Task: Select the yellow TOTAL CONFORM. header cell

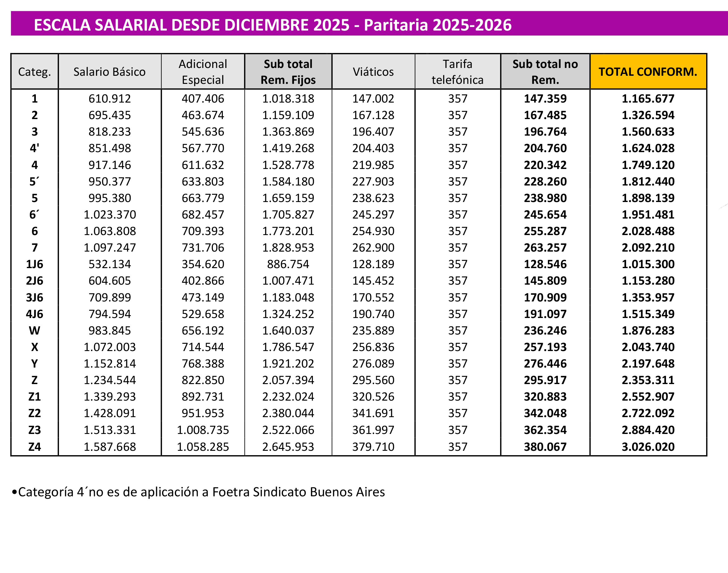Action: [x=648, y=71]
